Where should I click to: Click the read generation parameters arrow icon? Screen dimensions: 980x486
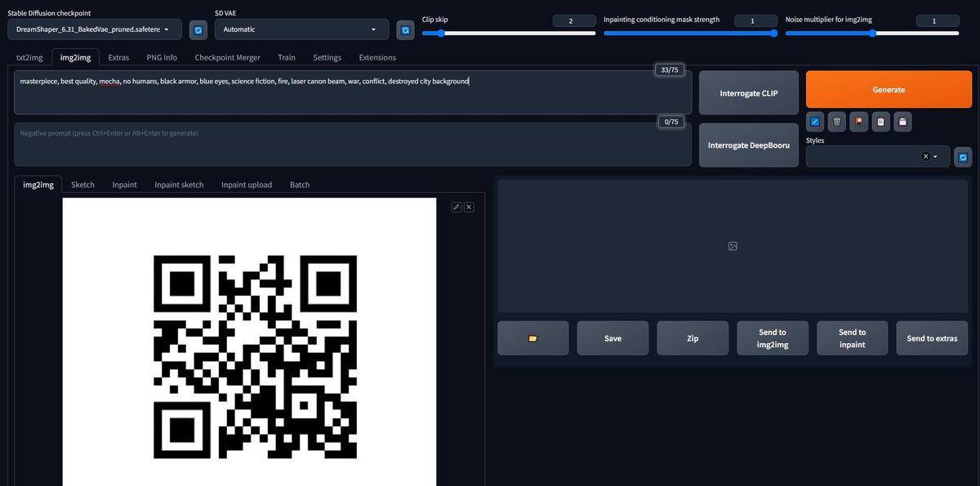click(x=814, y=121)
